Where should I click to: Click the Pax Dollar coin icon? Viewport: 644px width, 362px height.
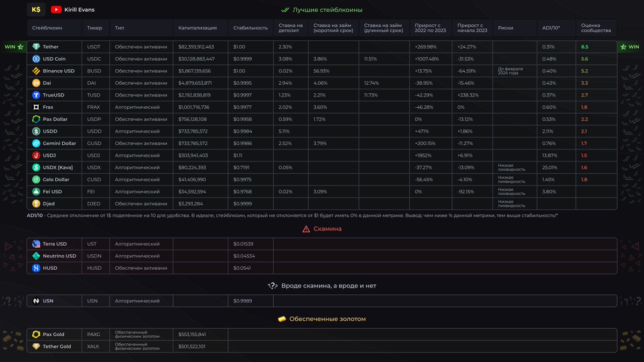[36, 119]
